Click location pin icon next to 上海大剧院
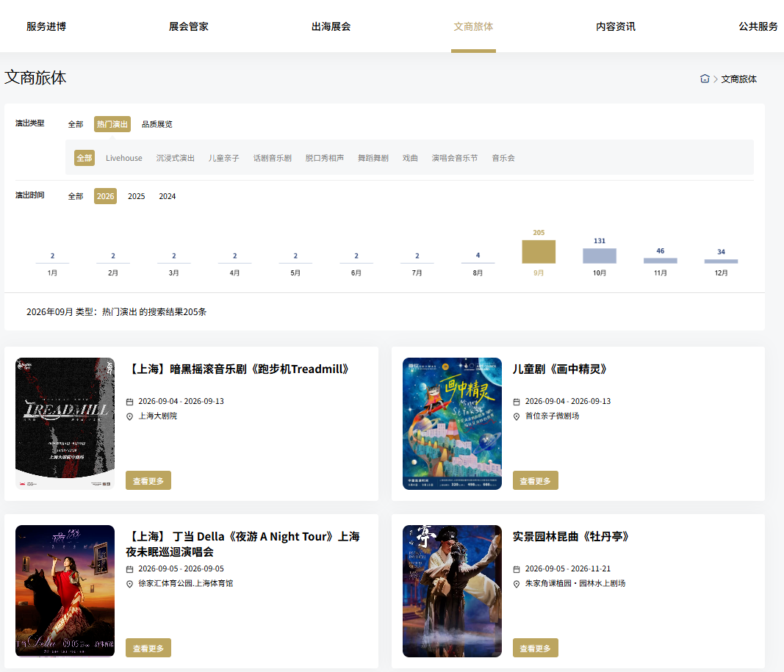This screenshot has width=784, height=672. [129, 416]
